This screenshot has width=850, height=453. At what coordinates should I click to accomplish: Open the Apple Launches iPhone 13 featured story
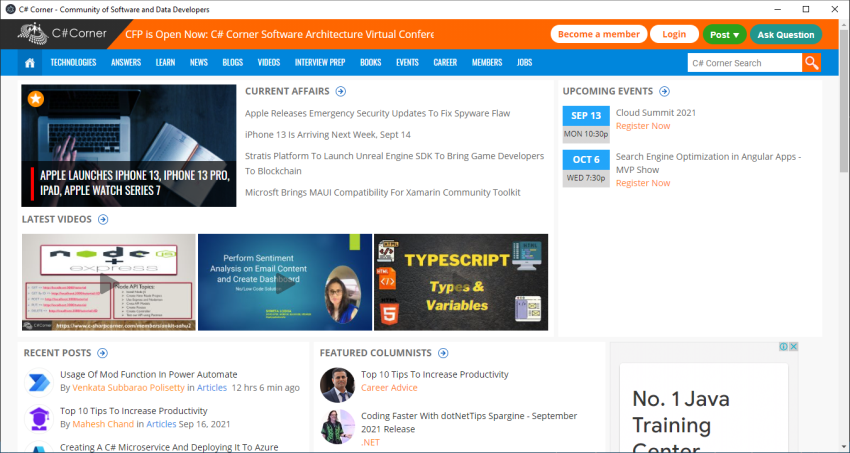pos(128,146)
